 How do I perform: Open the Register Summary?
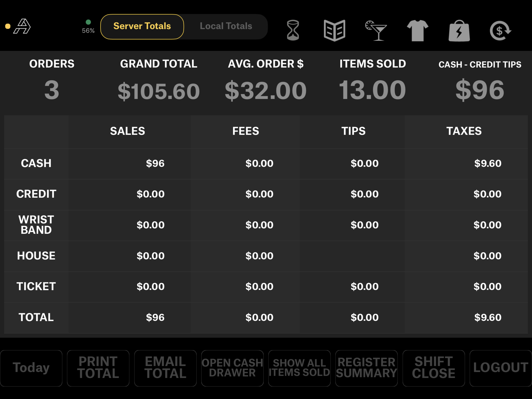coord(366,368)
